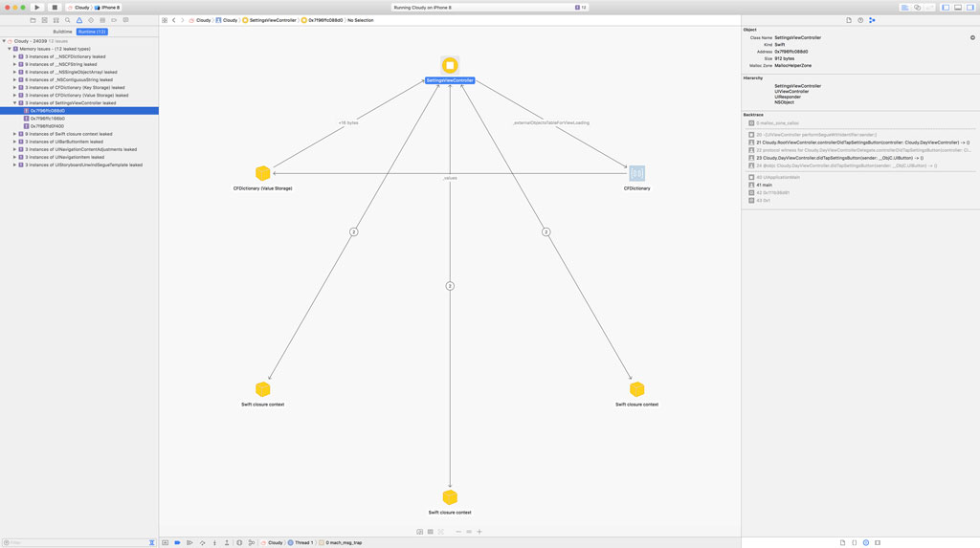
Task: Expand the Swift closure context leaked group
Action: coord(15,134)
